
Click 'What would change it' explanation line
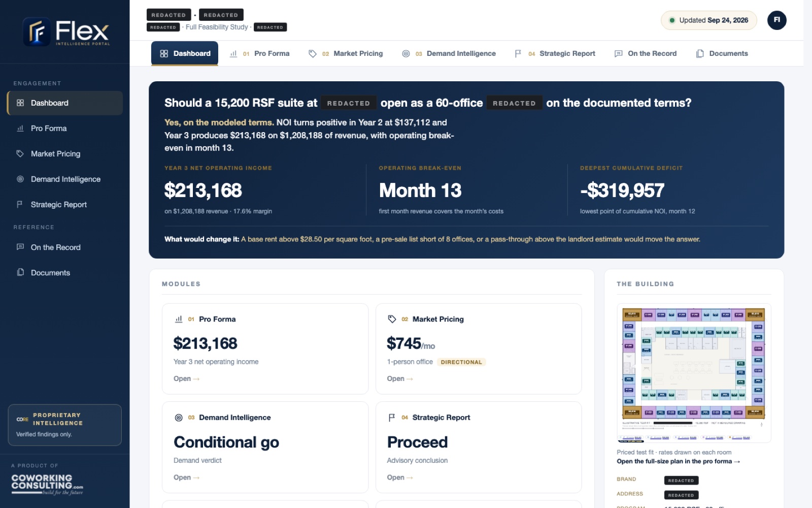point(432,239)
